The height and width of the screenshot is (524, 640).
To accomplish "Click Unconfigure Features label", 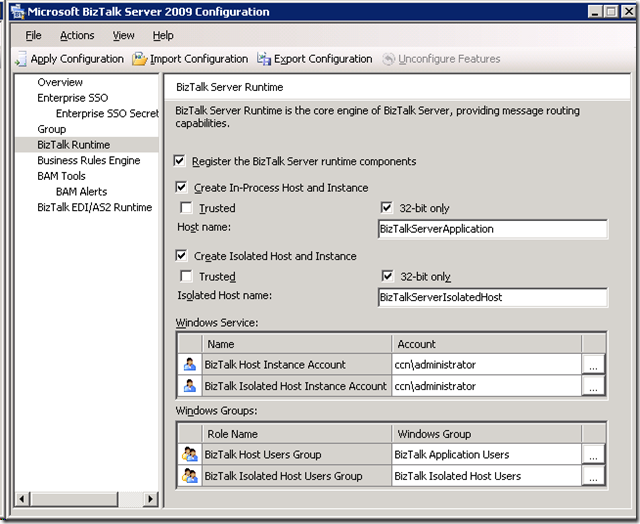I will pyautogui.click(x=449, y=59).
